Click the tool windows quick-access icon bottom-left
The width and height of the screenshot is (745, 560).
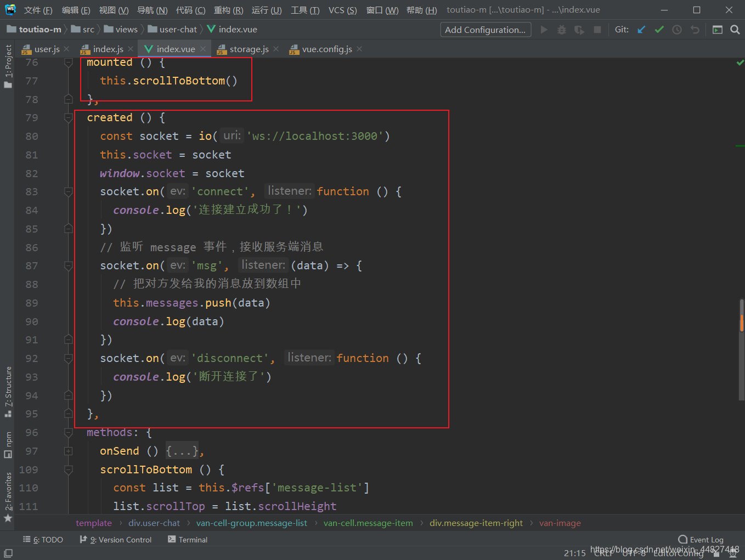(8, 553)
